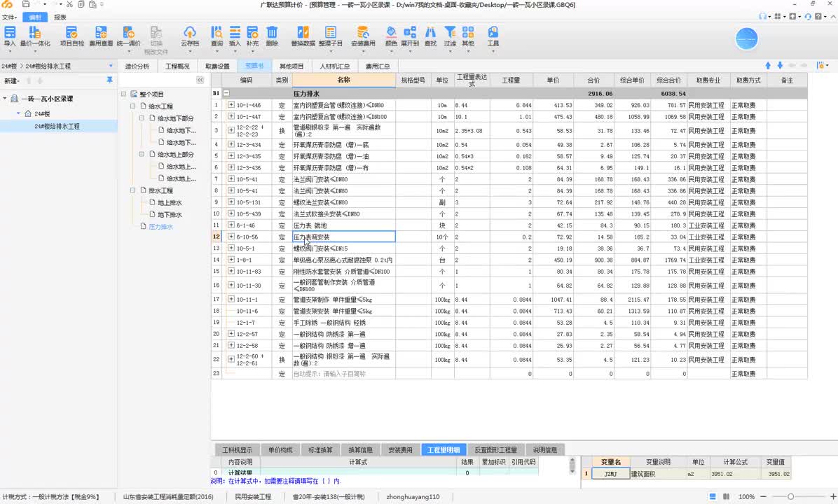Open the 文件 menu
Viewport: 838px width, 504px height.
coord(9,17)
